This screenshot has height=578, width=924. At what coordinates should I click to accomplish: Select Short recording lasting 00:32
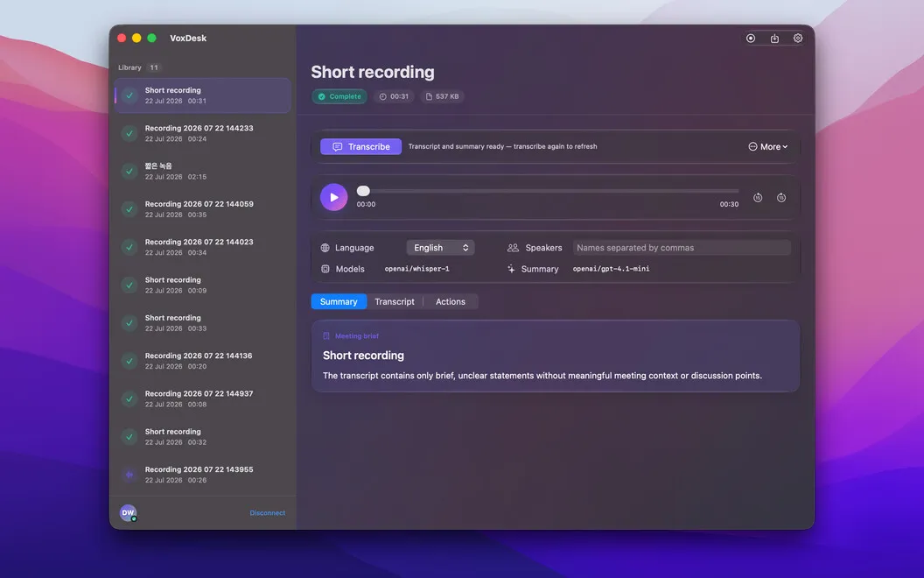click(203, 436)
